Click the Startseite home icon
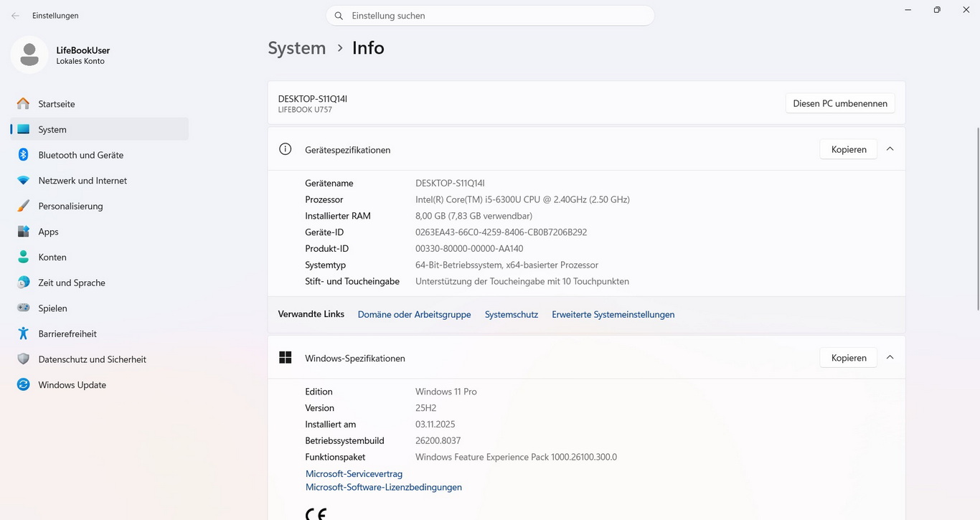Viewport: 980px width, 520px height. [x=24, y=104]
